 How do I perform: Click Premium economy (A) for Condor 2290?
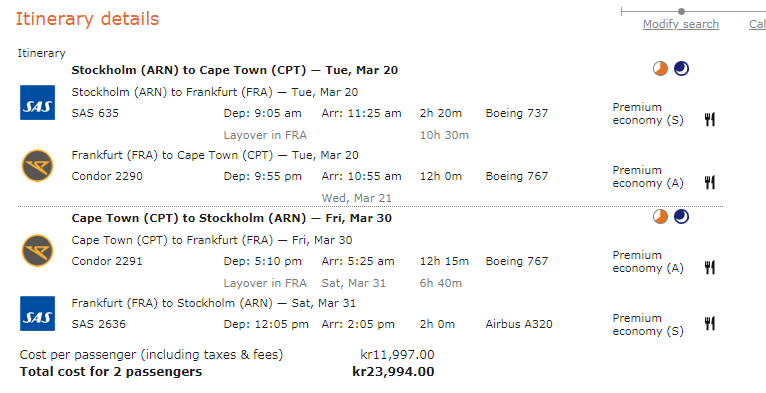point(648,176)
